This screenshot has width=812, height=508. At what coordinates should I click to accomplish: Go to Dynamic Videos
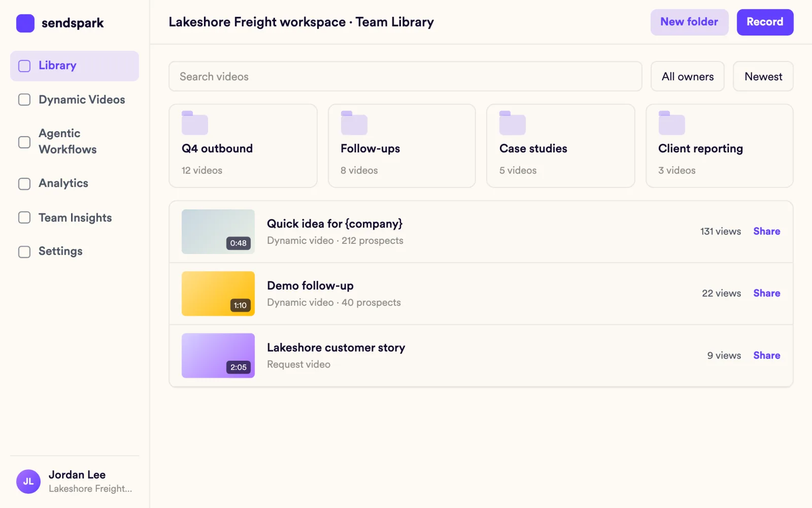[x=75, y=100]
